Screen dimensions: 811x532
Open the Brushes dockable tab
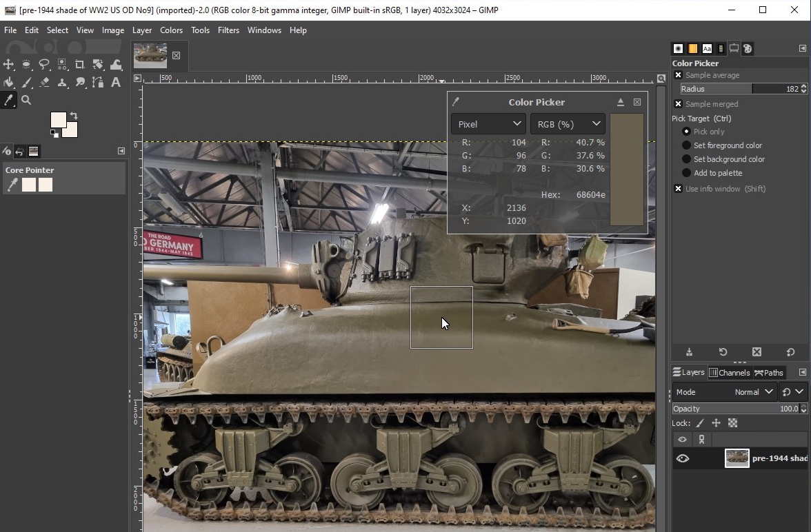(678, 49)
